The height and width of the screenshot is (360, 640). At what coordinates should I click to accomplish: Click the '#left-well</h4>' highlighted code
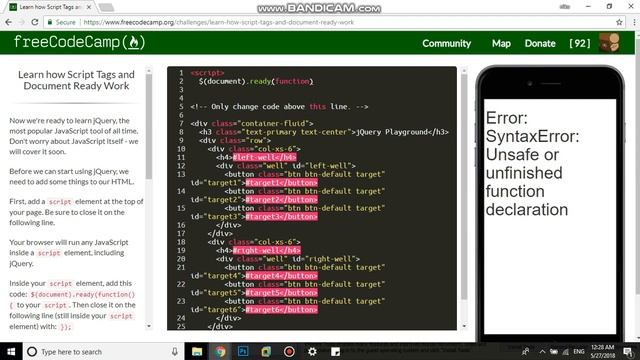tap(264, 157)
